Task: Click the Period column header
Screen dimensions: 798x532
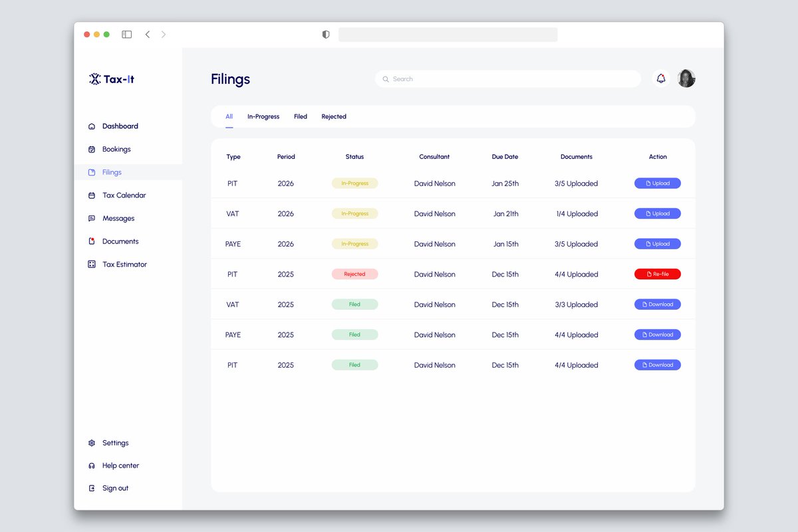Action: [x=286, y=157]
